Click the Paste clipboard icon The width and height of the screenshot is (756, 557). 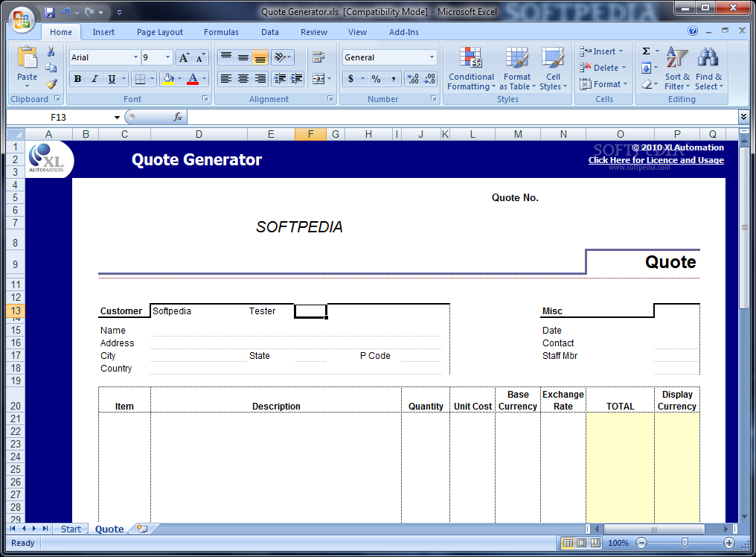(x=27, y=58)
